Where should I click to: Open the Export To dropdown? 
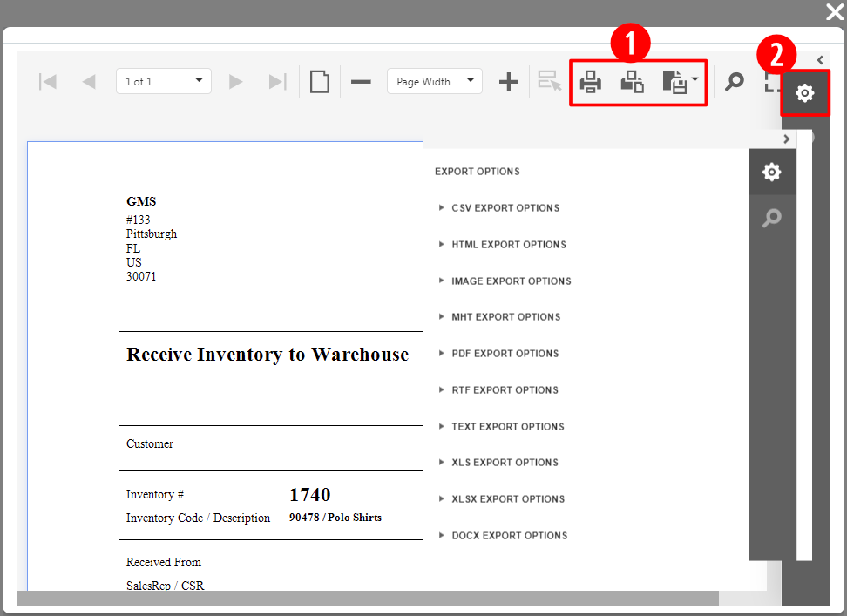[x=680, y=82]
